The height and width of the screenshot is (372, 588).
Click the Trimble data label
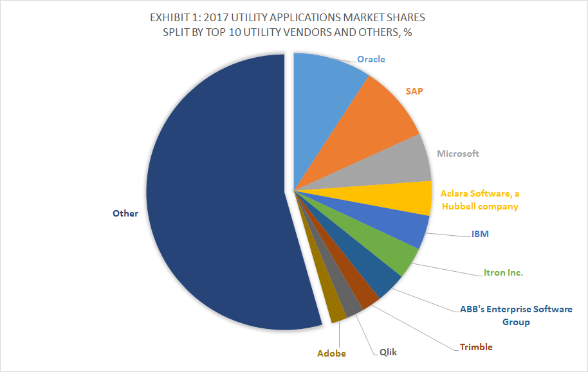tap(475, 347)
